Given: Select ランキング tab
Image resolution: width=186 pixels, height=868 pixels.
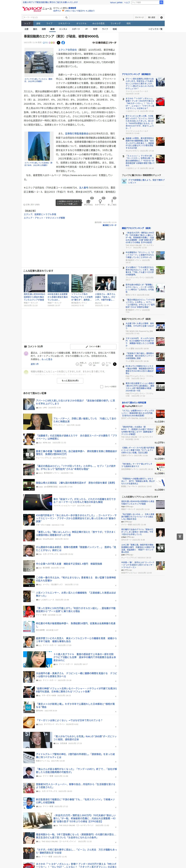Looking at the screenshot, I should tap(115, 23).
